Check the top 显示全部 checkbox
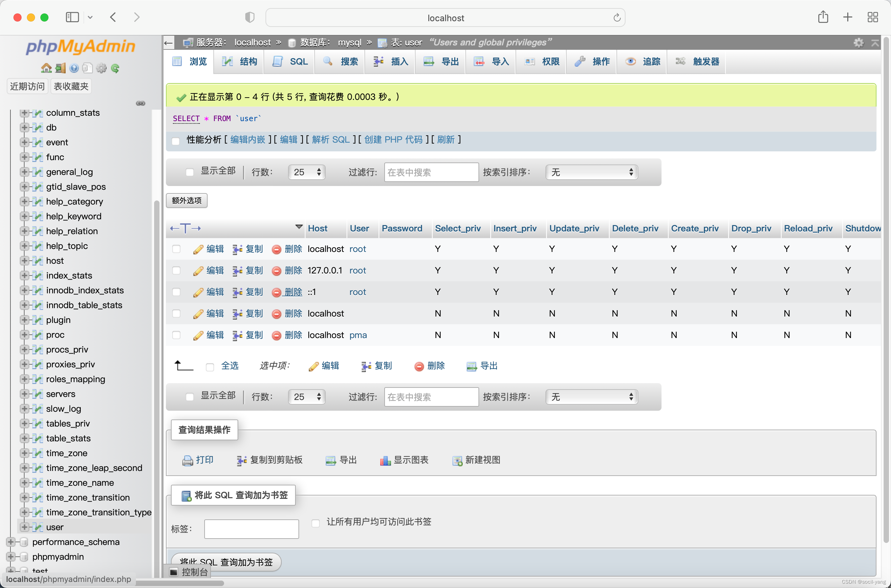 (190, 172)
